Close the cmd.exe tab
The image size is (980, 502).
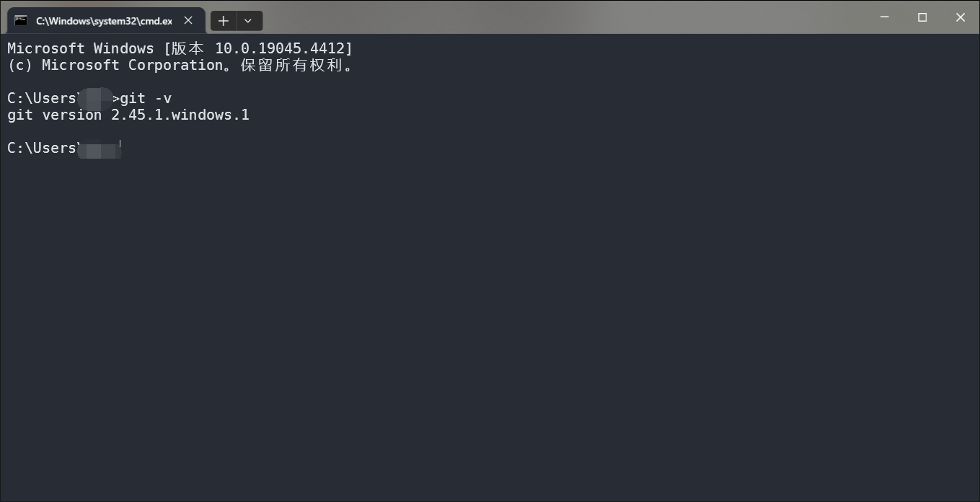[188, 21]
